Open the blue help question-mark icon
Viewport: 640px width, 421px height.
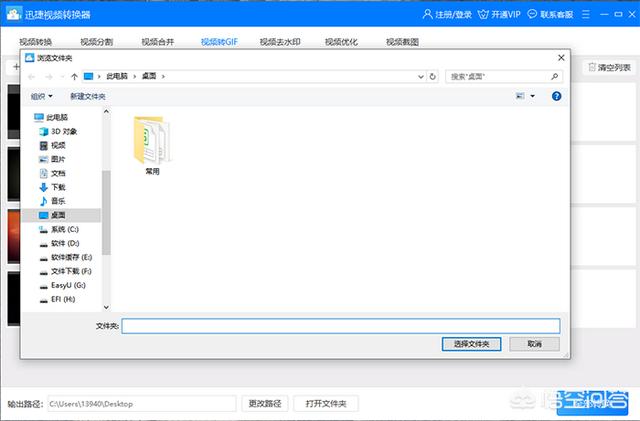click(556, 96)
